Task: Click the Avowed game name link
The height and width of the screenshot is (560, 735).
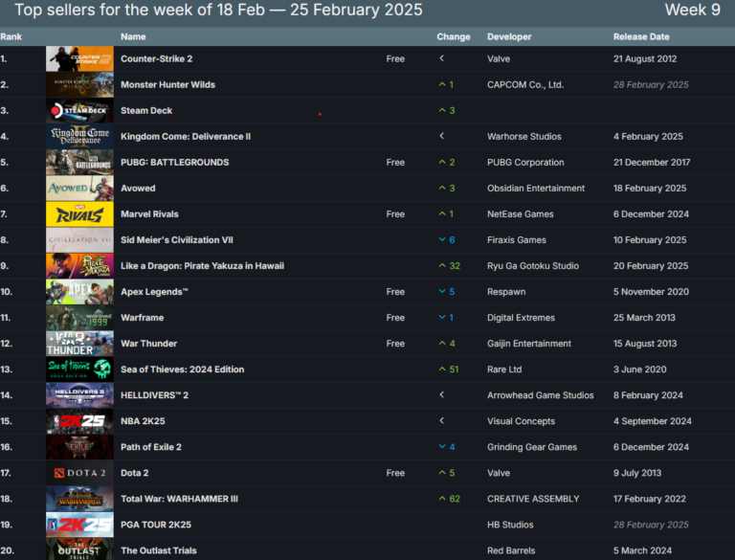Action: tap(140, 189)
